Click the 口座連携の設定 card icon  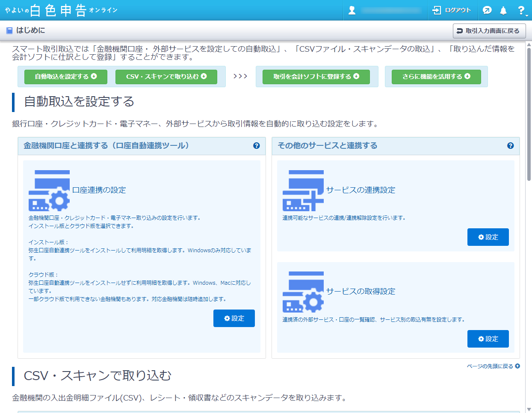pyautogui.click(x=49, y=190)
